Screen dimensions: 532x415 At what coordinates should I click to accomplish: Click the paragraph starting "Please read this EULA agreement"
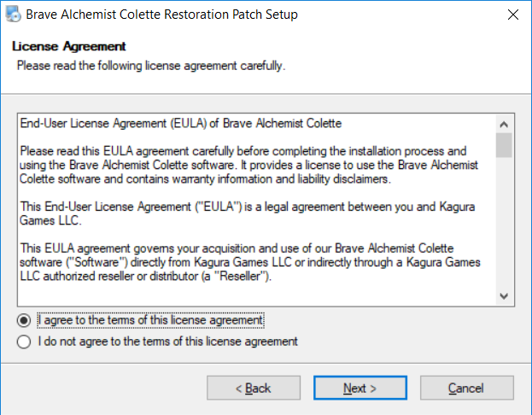(248, 165)
